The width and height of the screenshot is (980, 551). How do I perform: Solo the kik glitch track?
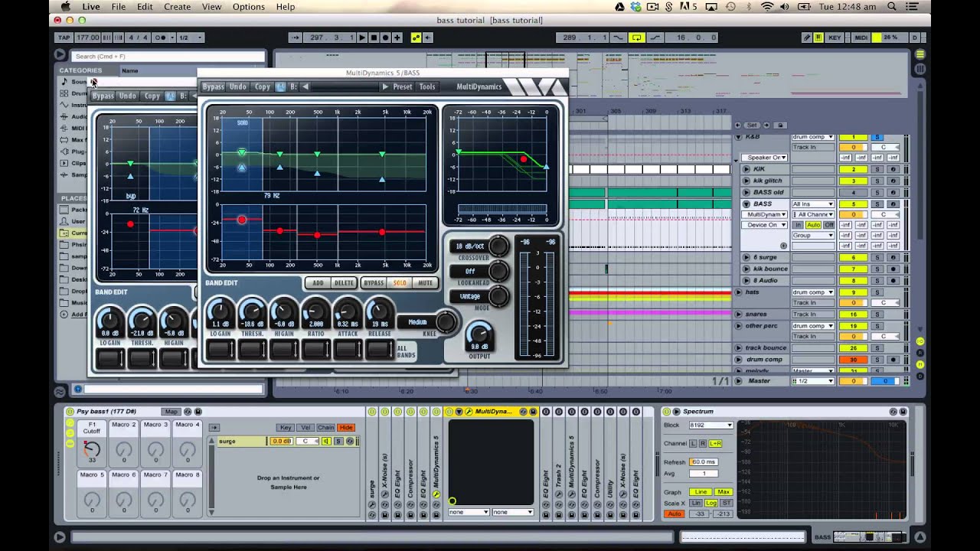pos(877,181)
